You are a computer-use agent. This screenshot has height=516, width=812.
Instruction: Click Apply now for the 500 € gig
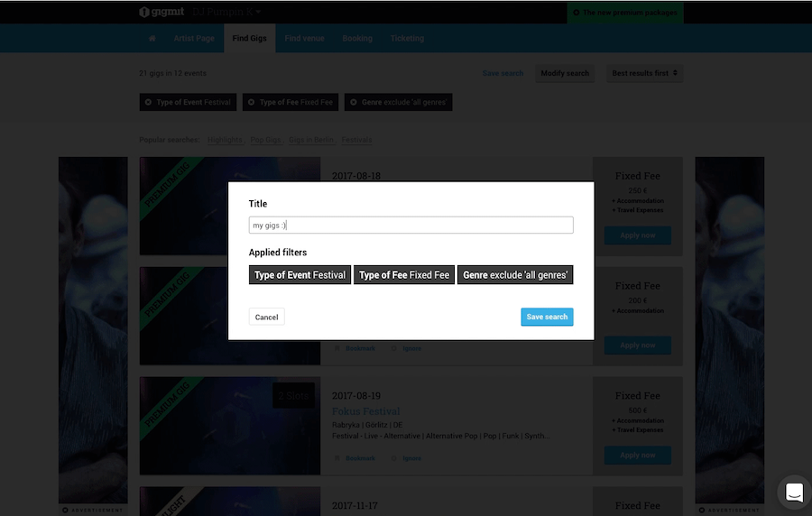[638, 456]
